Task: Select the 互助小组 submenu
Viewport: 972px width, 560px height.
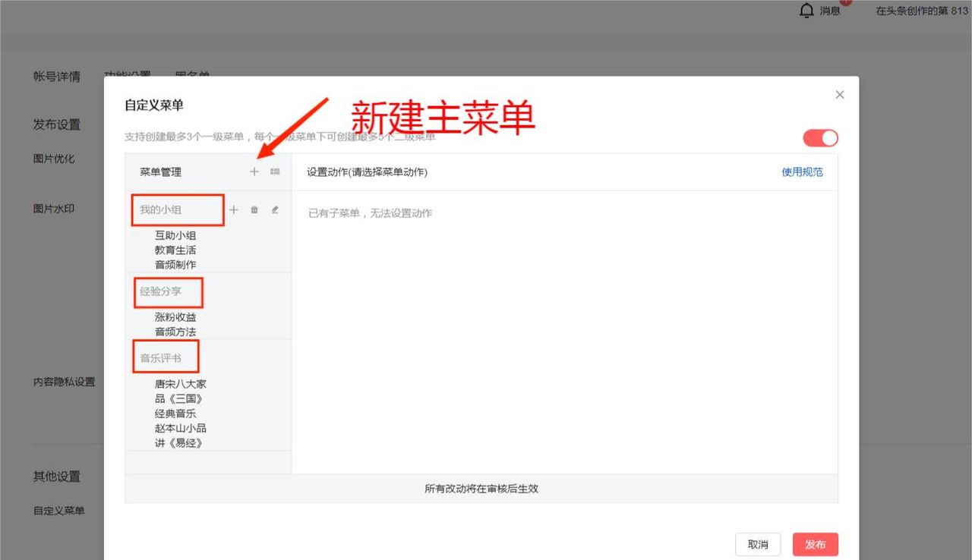Action: [x=175, y=235]
